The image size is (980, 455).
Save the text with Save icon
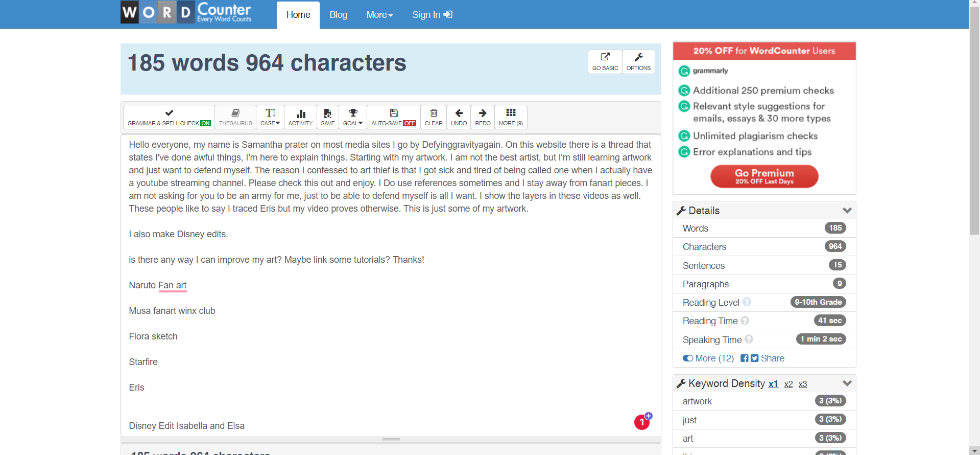[328, 117]
